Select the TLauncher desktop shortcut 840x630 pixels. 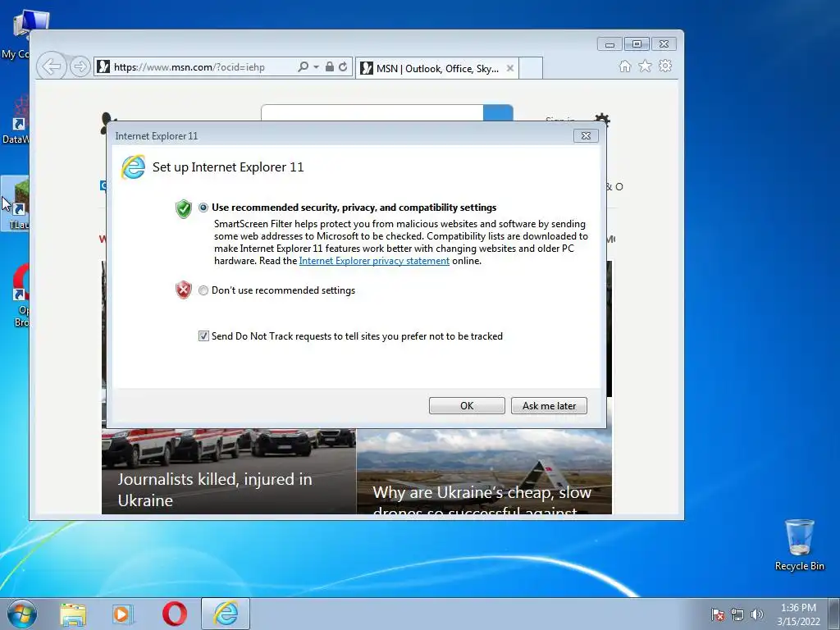(x=15, y=203)
